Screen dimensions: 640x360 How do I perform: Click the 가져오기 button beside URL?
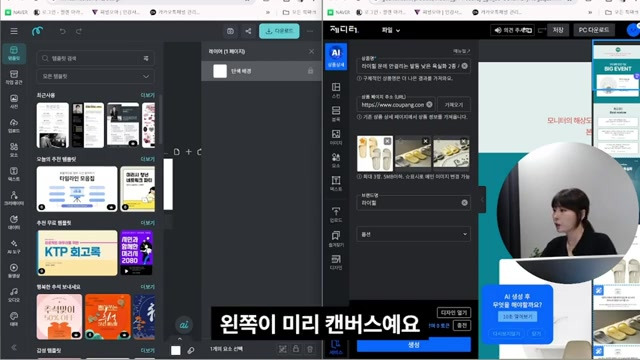(453, 105)
